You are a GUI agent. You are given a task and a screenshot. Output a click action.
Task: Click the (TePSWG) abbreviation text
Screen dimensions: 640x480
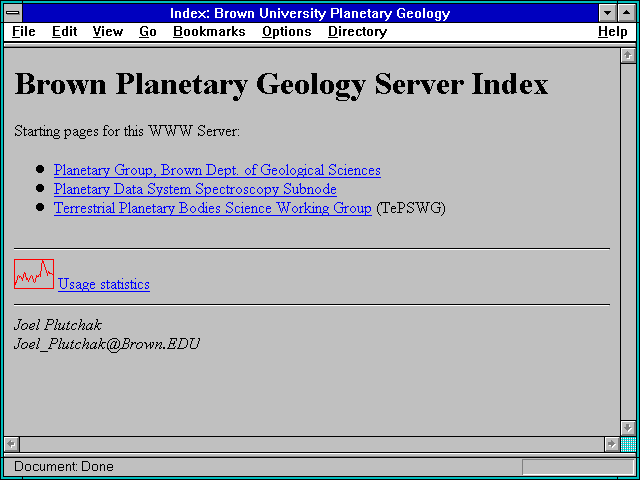coord(411,208)
